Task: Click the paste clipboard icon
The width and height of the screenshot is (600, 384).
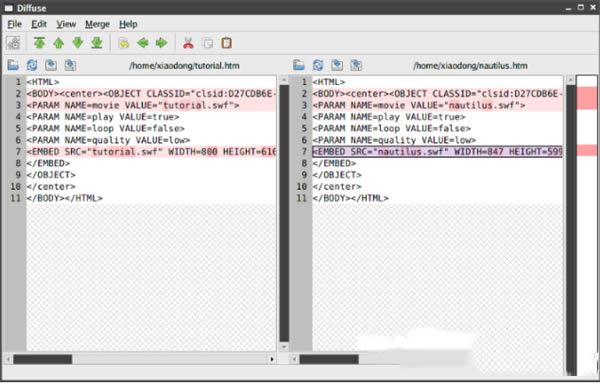Action: coord(227,43)
